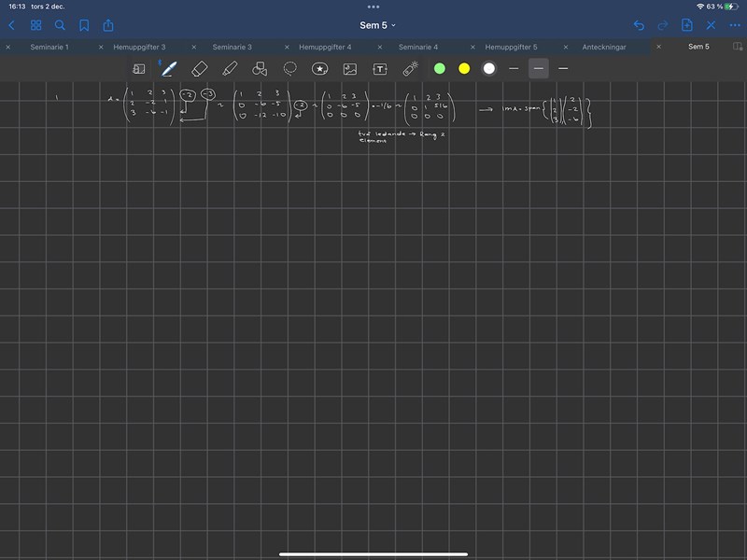Open the Shapes tool
The width and height of the screenshot is (747, 560).
260,68
